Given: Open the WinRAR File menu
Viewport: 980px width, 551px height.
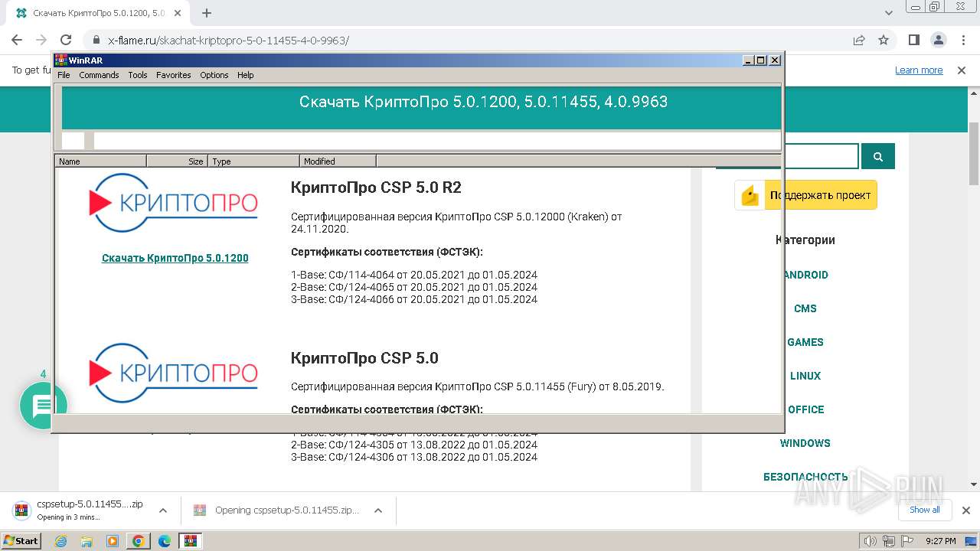Looking at the screenshot, I should (x=64, y=75).
